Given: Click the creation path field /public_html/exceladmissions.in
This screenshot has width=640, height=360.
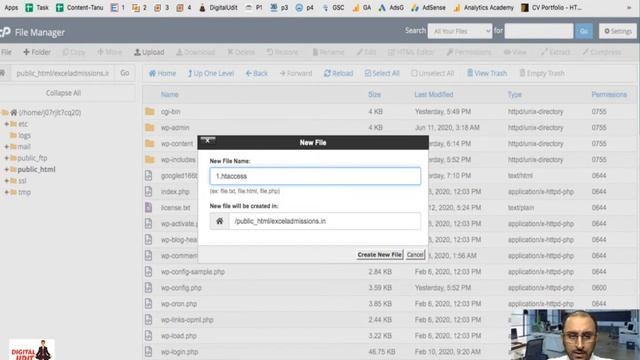Looking at the screenshot, I should (x=324, y=221).
